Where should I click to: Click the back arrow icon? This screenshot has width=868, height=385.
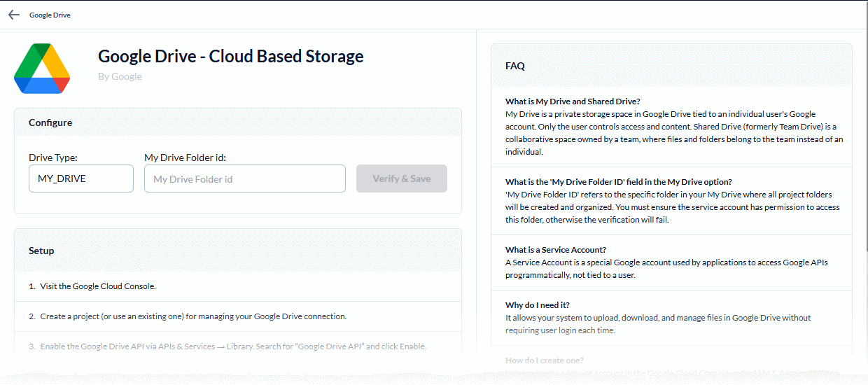[x=14, y=15]
